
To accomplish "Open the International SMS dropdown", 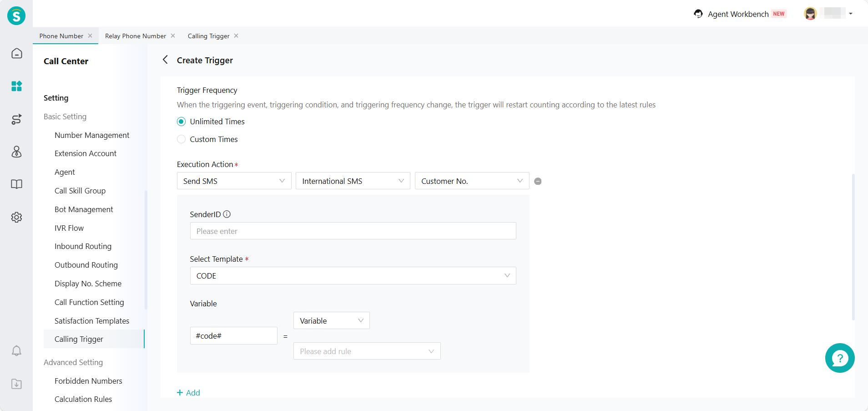I will pyautogui.click(x=353, y=181).
